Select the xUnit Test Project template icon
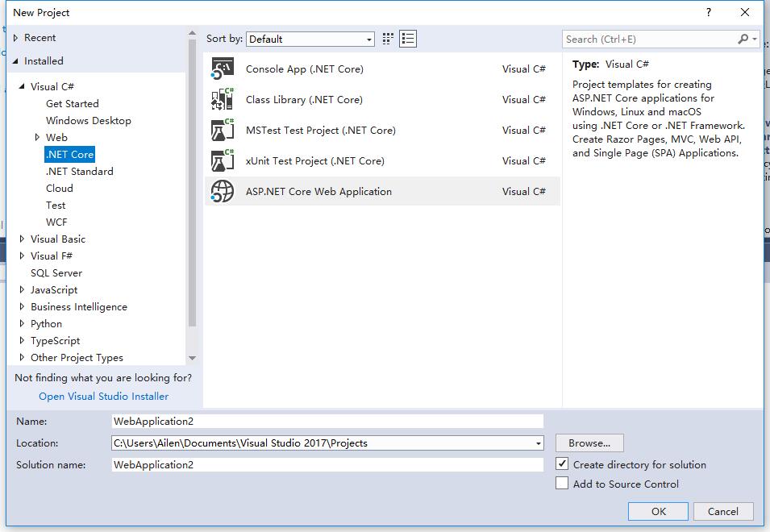 click(x=223, y=160)
